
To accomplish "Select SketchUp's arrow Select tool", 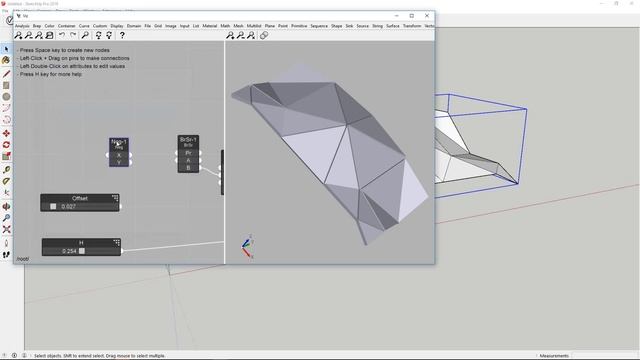I will 6,49.
